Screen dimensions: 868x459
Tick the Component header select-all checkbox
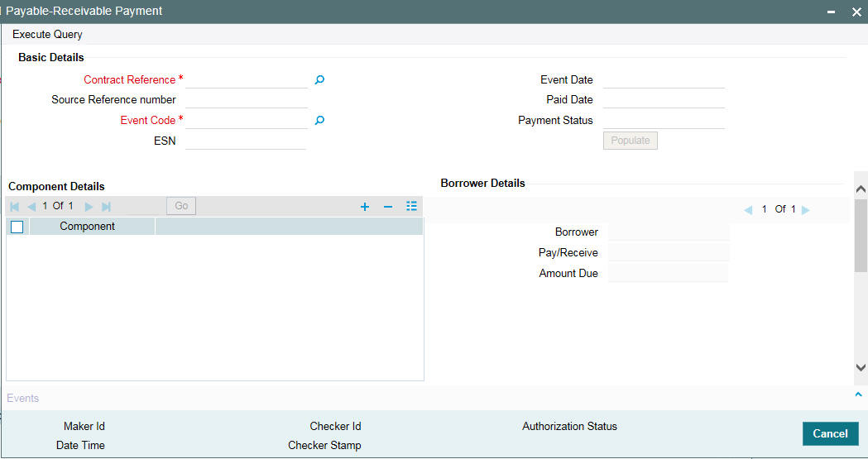pyautogui.click(x=17, y=227)
